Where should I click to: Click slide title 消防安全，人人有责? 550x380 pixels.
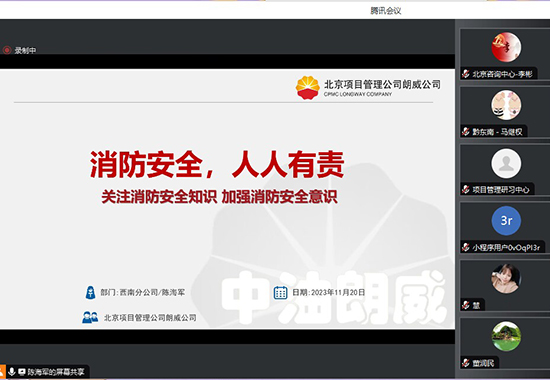[x=217, y=164]
